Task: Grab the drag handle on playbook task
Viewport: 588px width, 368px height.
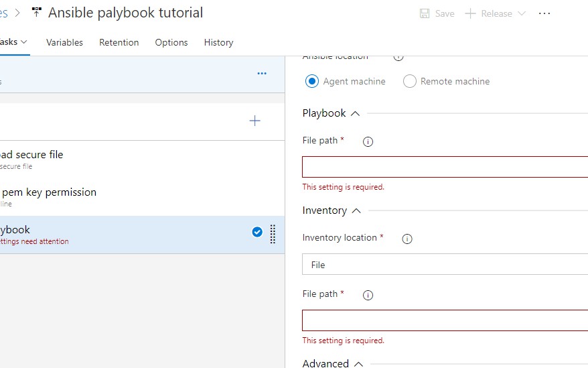Action: (x=273, y=234)
